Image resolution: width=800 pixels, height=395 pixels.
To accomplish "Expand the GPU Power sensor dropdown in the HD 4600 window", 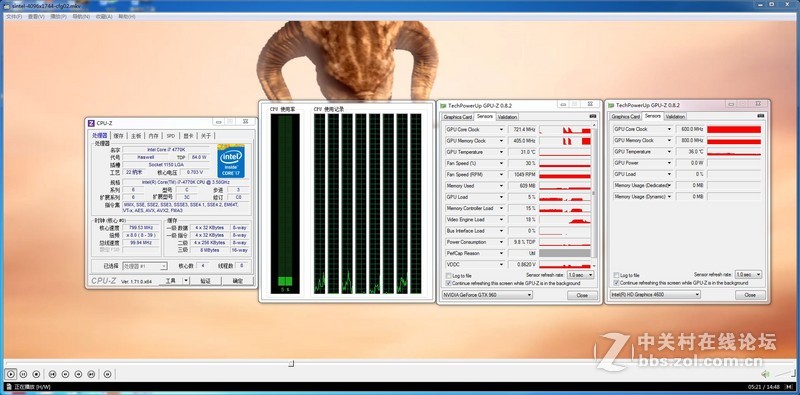I will [x=669, y=163].
